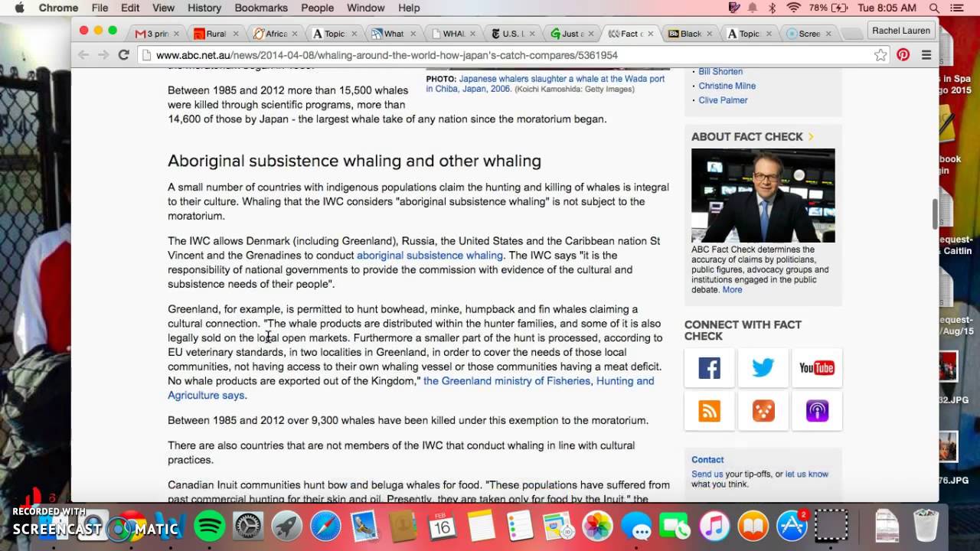
Task: Click the Fact Check presenter thumbnail
Action: (x=763, y=195)
